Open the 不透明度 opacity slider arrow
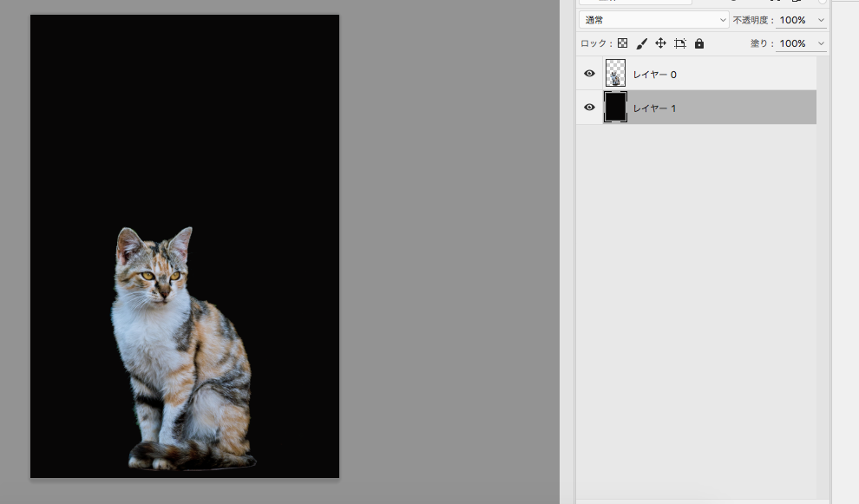The height and width of the screenshot is (504, 859). coord(821,20)
